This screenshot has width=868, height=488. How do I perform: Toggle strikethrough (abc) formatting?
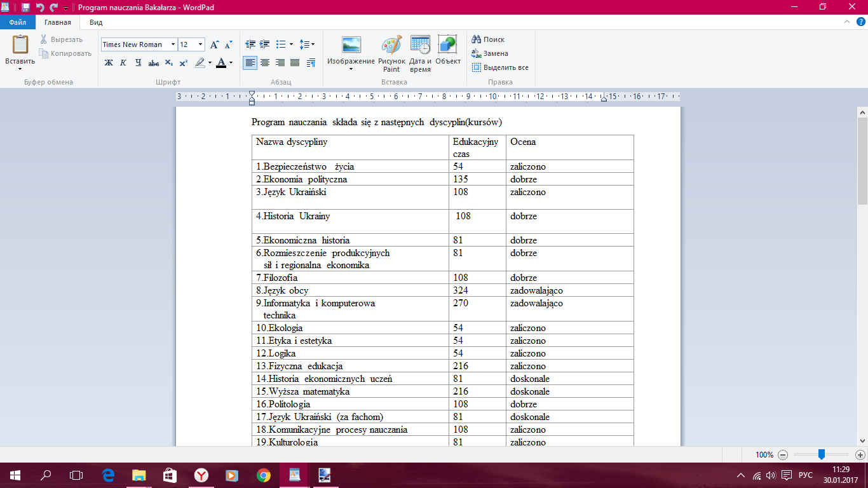[x=154, y=63]
